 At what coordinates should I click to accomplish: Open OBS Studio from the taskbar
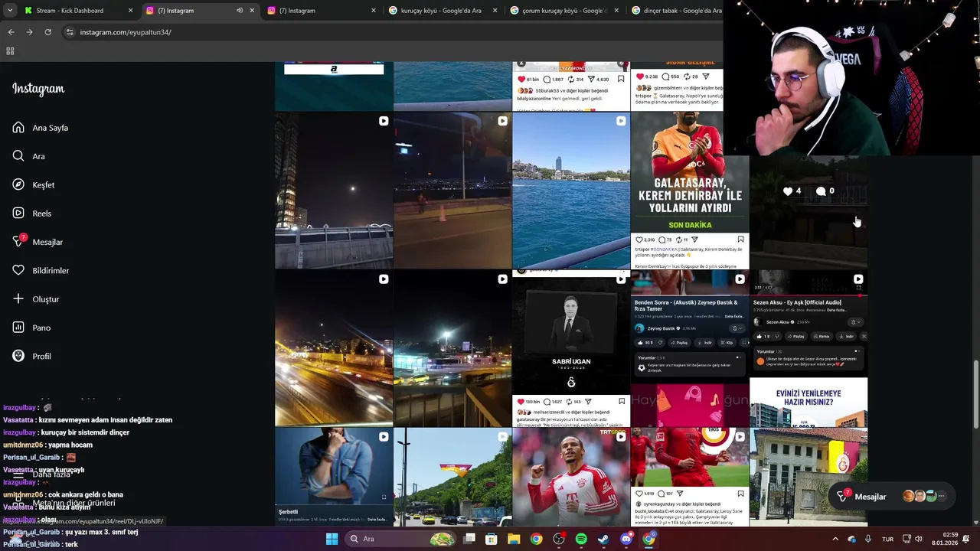559,539
